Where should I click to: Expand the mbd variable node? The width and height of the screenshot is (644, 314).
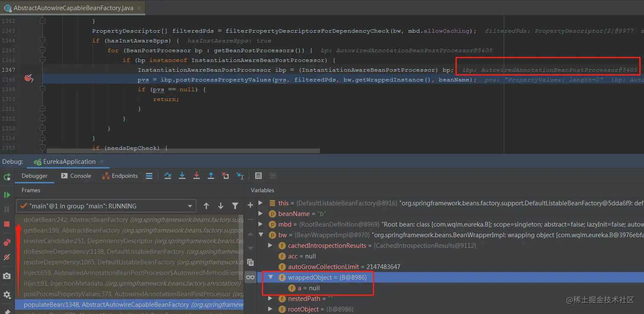click(x=261, y=224)
